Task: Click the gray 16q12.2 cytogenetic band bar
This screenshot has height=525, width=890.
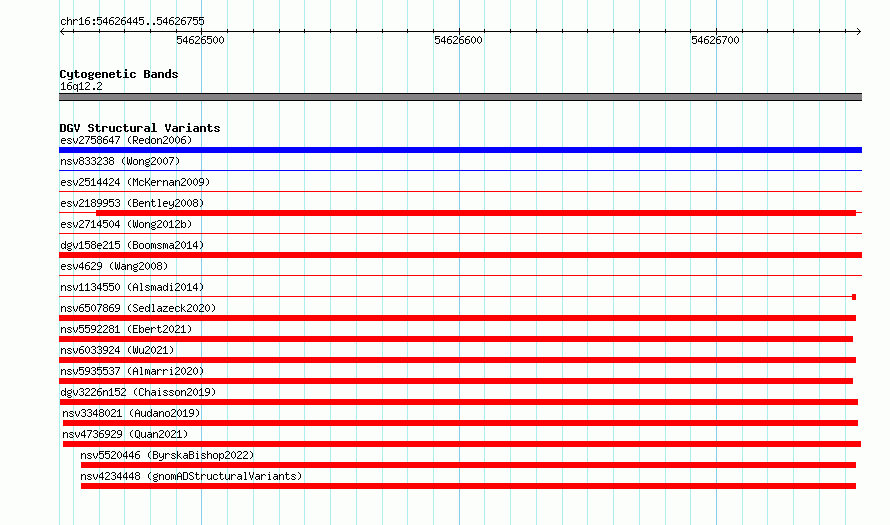Action: [x=460, y=97]
